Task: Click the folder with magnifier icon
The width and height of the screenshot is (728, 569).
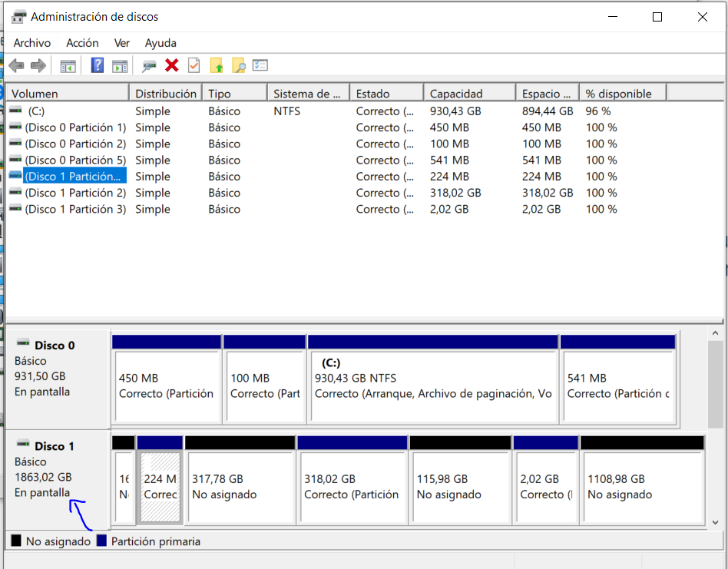Action: coord(239,65)
